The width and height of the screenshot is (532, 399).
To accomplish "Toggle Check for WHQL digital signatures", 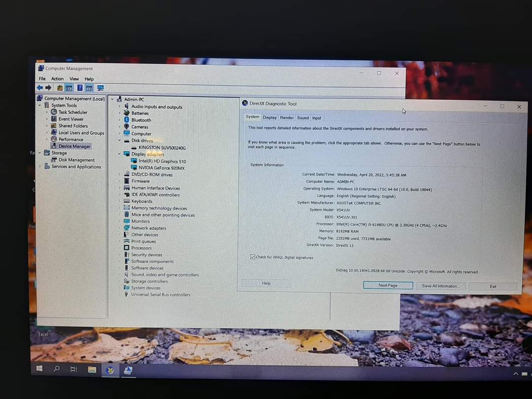I will tap(253, 257).
